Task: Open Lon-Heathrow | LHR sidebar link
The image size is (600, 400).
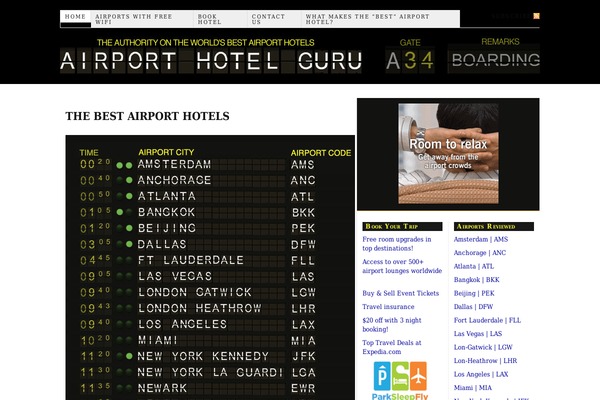Action: click(x=485, y=361)
